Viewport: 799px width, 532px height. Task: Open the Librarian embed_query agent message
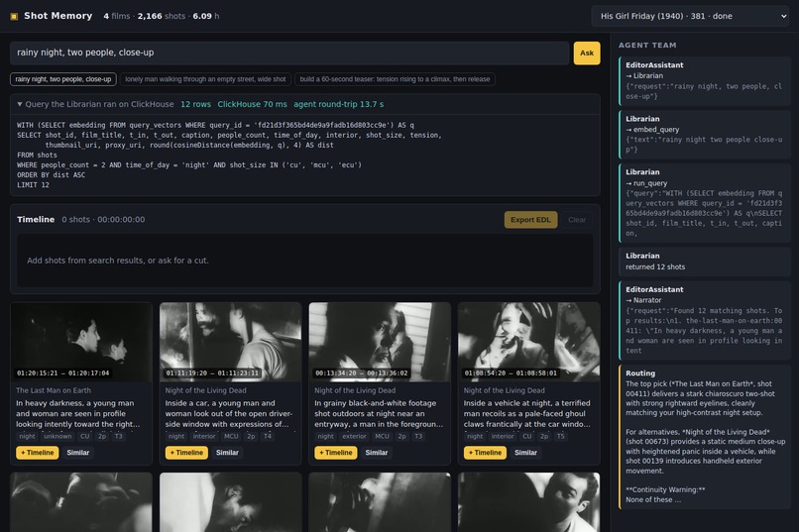[x=705, y=135]
